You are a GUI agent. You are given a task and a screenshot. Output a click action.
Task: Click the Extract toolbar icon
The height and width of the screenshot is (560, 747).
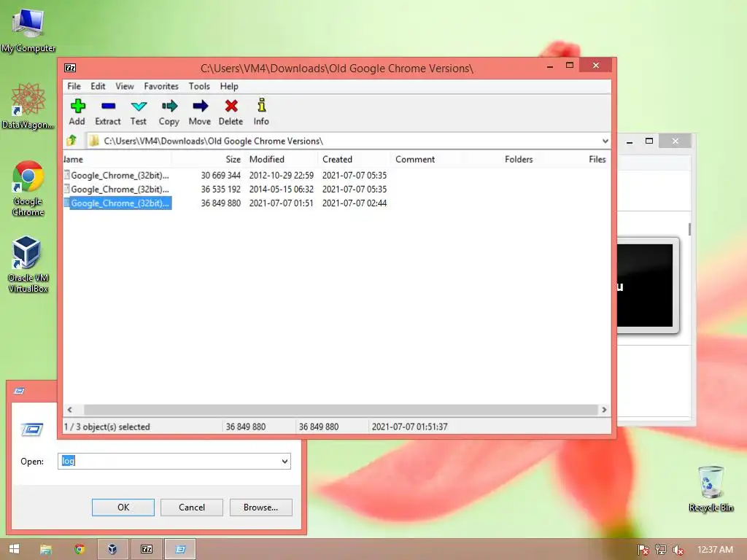pyautogui.click(x=108, y=112)
